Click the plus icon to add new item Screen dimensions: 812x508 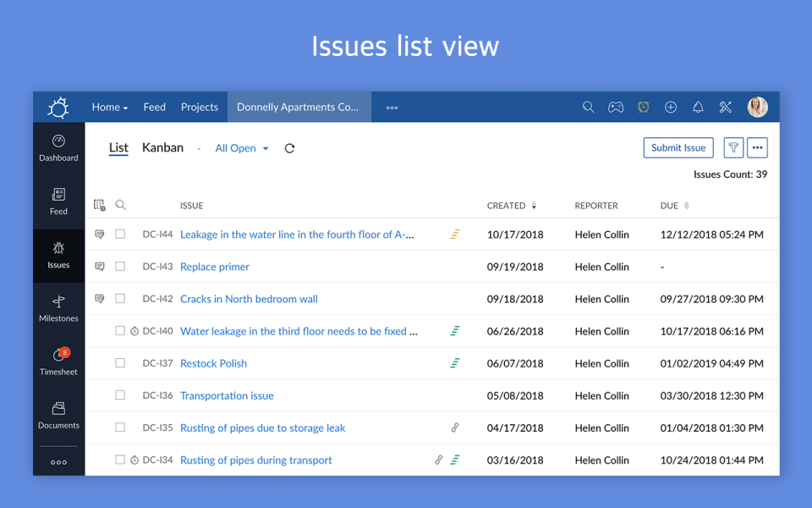click(671, 107)
